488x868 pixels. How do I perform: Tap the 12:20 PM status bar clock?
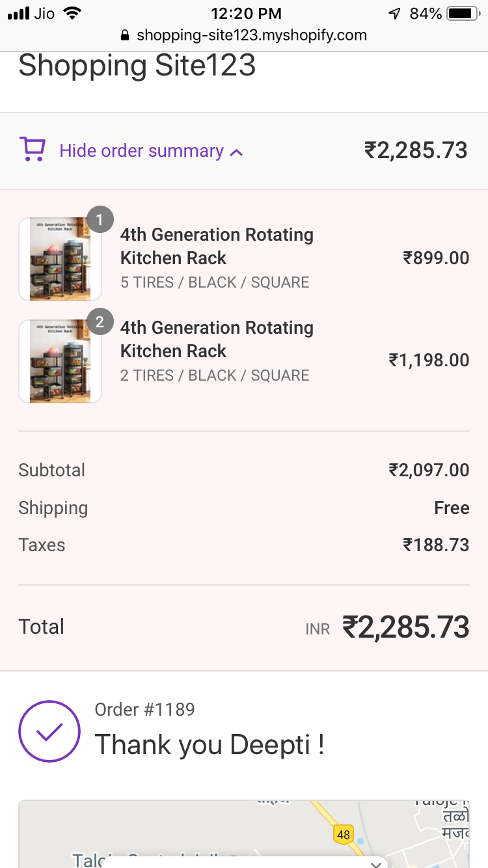point(246,14)
